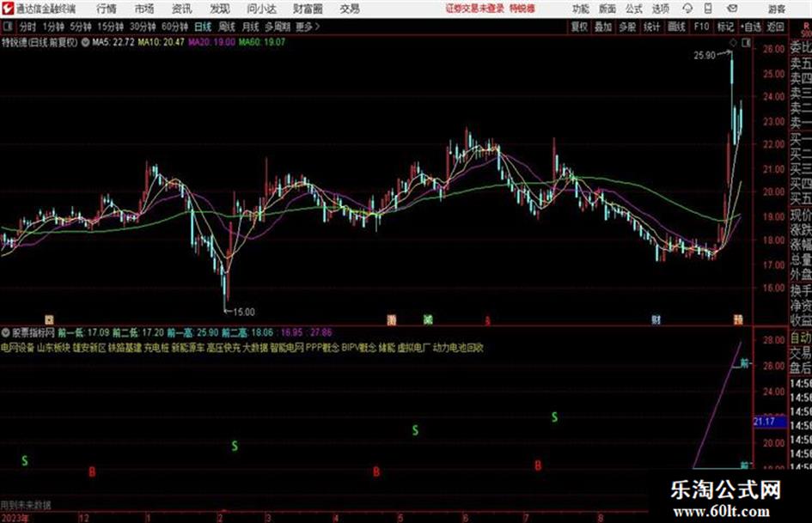
Task: Click the MA20: 19.00 indicator label
Action: point(211,42)
